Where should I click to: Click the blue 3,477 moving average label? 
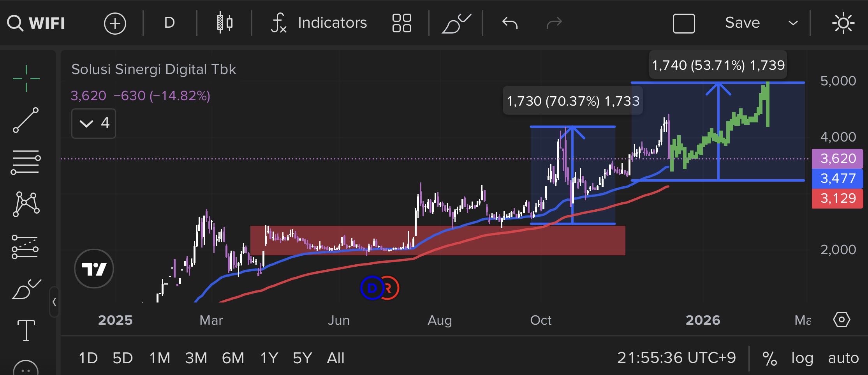(838, 179)
